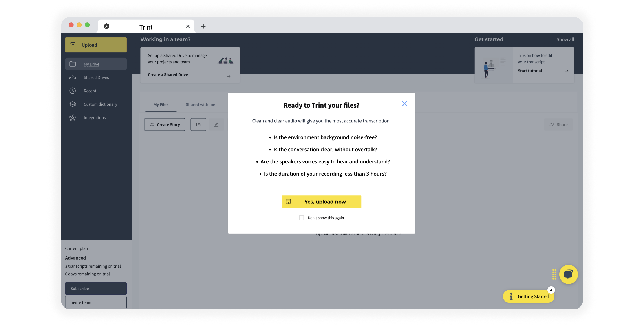Click the pencil rename icon
The width and height of the screenshot is (644, 326).
point(216,125)
